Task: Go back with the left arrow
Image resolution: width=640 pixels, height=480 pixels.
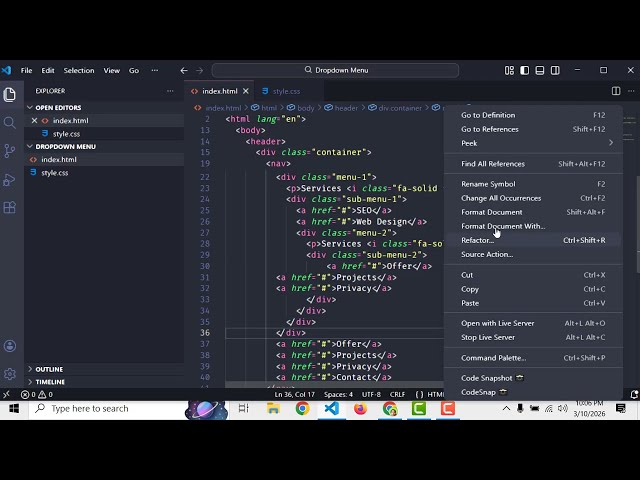Action: 184,71
